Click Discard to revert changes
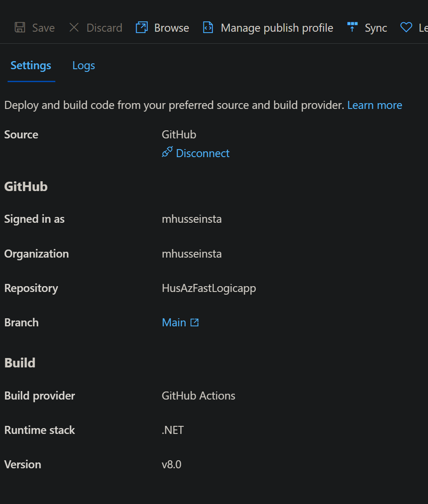 click(x=104, y=28)
